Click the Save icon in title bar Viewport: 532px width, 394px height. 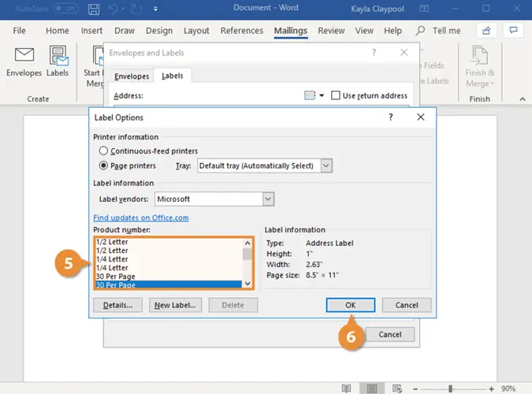94,9
